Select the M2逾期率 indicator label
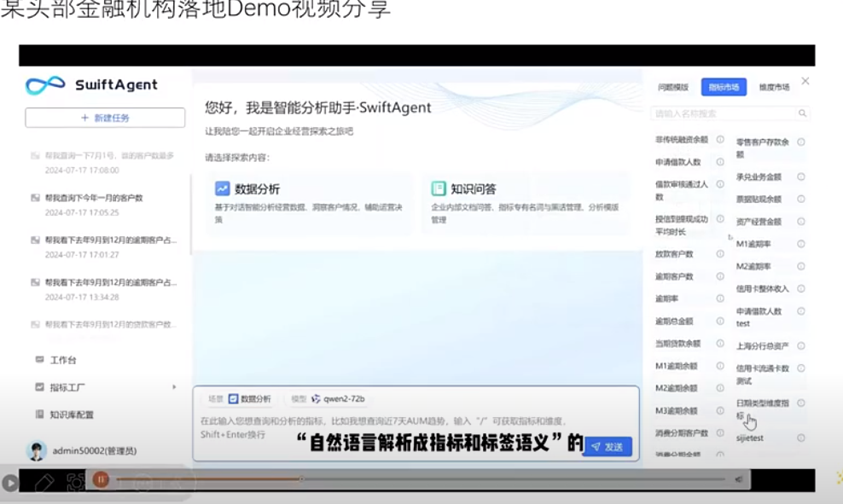This screenshot has width=843, height=504. pos(753,267)
